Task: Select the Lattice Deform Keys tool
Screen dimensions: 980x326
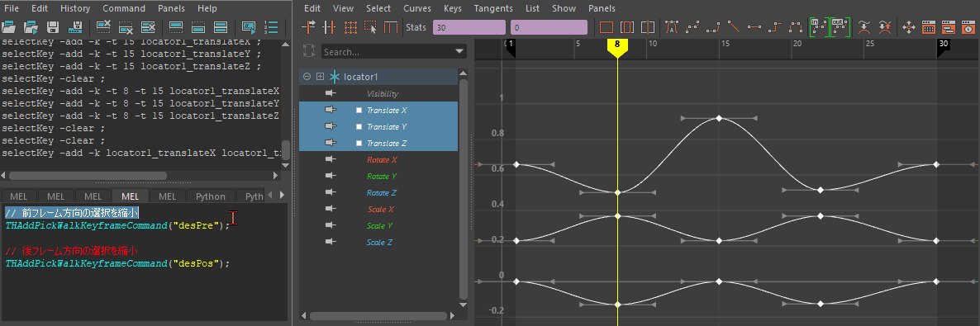Action: (x=350, y=27)
